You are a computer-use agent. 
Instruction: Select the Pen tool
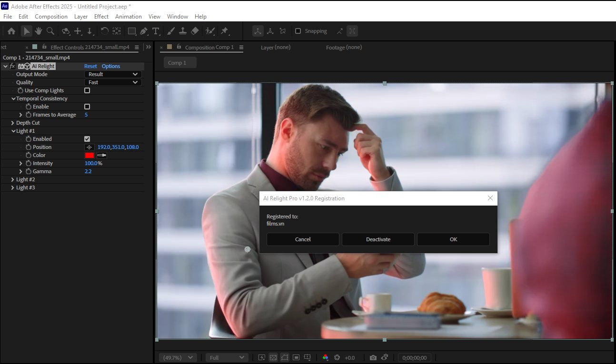[143, 31]
